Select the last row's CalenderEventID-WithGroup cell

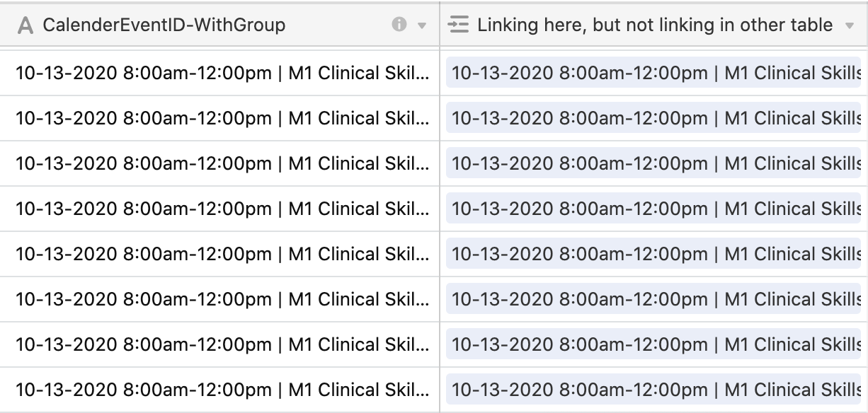coord(219,390)
